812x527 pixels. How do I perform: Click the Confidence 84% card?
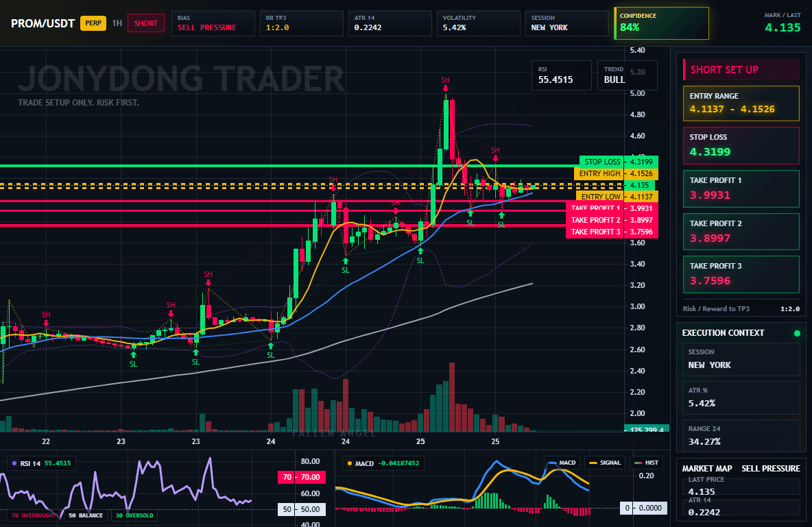(x=661, y=23)
